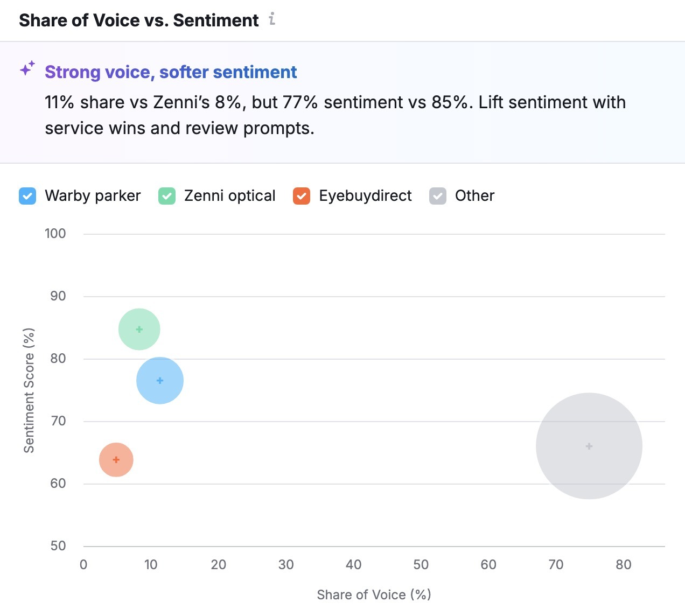The image size is (685, 616).
Task: Uncheck the Warby Parker legend checkbox
Action: [27, 196]
